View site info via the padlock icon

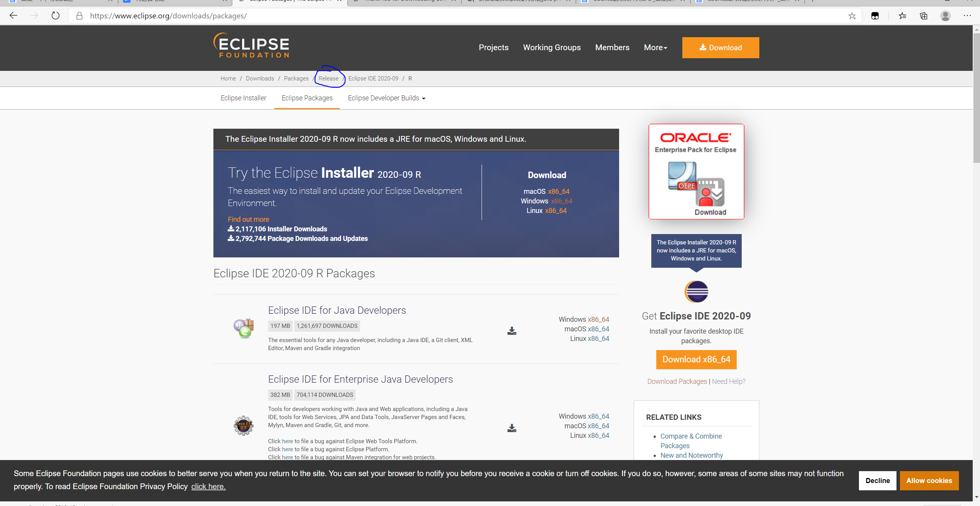pyautogui.click(x=79, y=16)
